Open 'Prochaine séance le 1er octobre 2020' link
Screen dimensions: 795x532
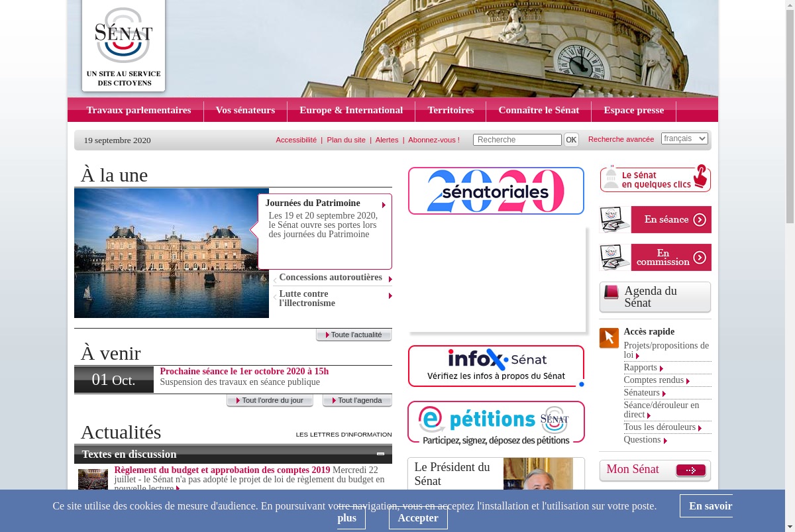pyautogui.click(x=244, y=371)
